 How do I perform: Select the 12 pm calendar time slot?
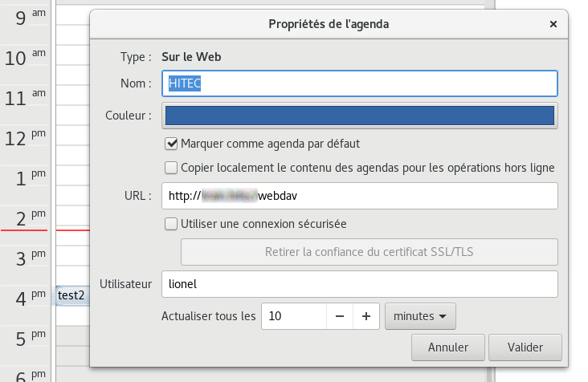[71, 138]
